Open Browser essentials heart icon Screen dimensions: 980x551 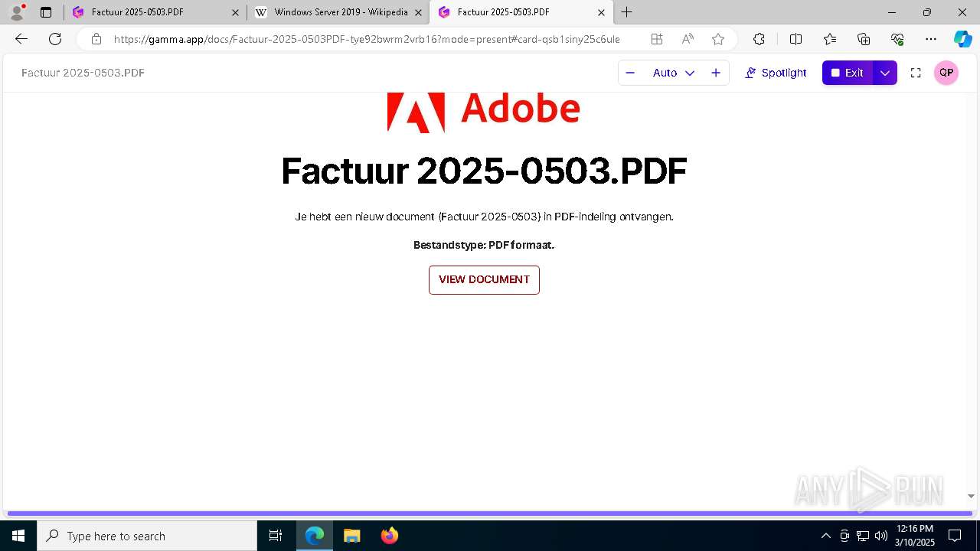897,39
